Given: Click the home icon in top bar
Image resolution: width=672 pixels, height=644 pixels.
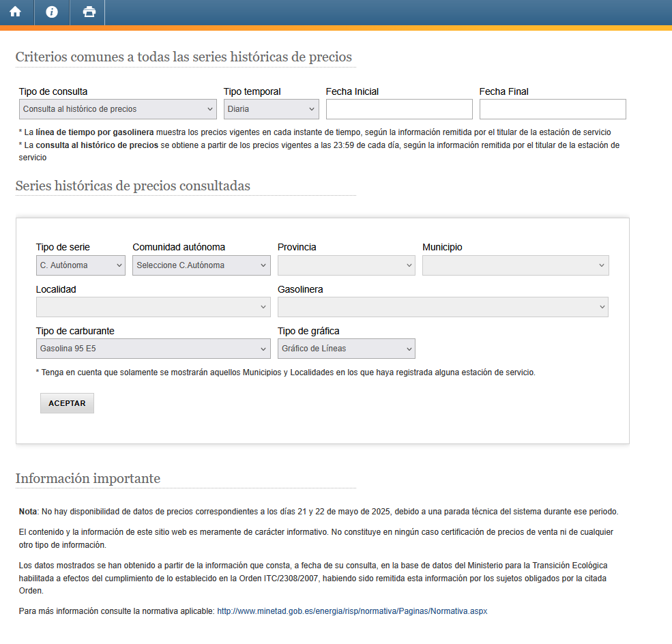Looking at the screenshot, I should [15, 12].
